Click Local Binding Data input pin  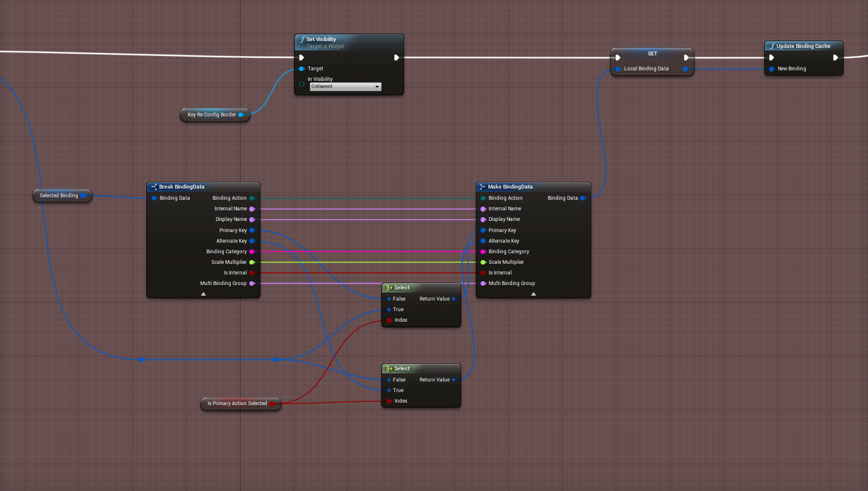618,68
